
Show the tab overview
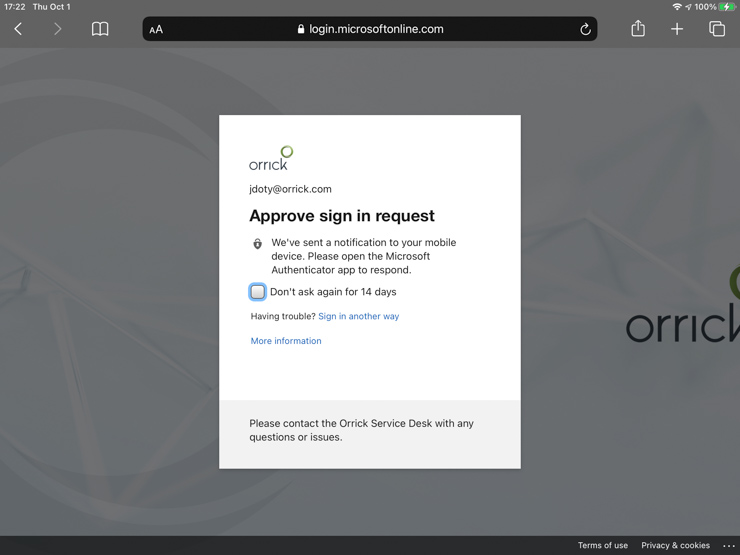pyautogui.click(x=717, y=29)
